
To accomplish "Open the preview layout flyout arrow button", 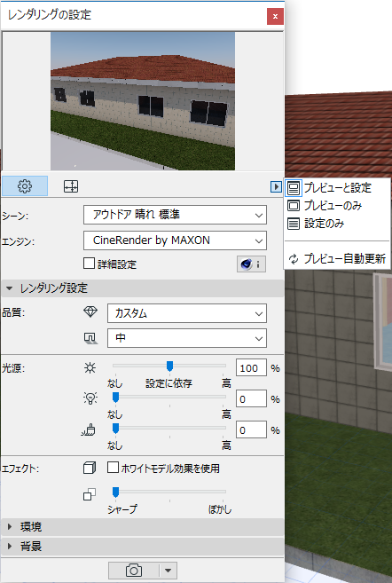I will tap(276, 186).
